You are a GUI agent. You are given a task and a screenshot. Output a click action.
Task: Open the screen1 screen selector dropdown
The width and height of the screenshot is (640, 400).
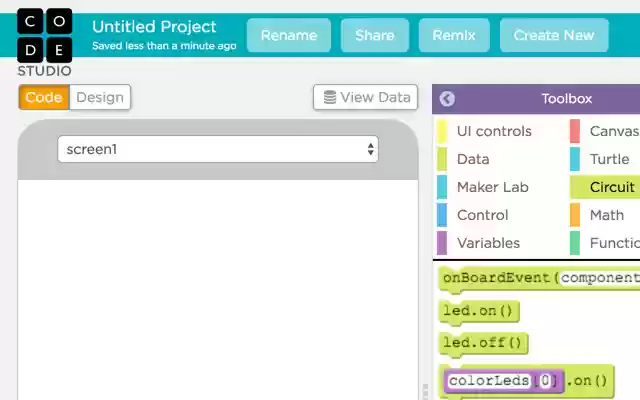pos(217,149)
